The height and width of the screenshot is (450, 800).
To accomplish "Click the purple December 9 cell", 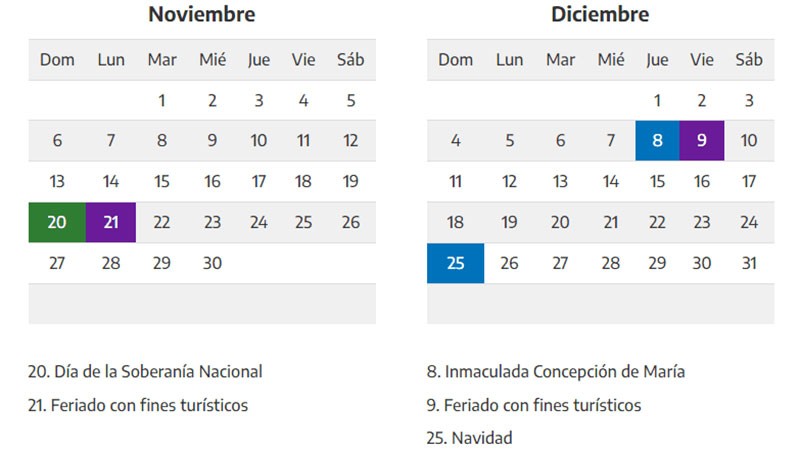I will point(702,141).
